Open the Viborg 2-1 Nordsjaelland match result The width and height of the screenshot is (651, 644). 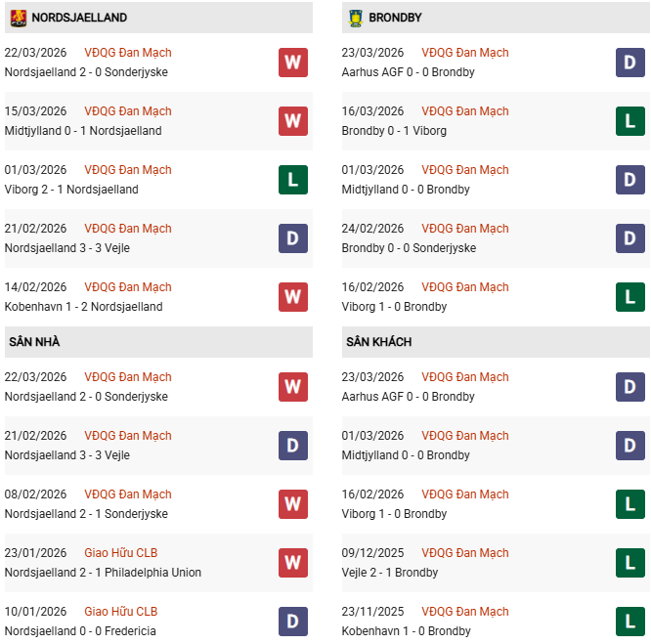(x=71, y=190)
